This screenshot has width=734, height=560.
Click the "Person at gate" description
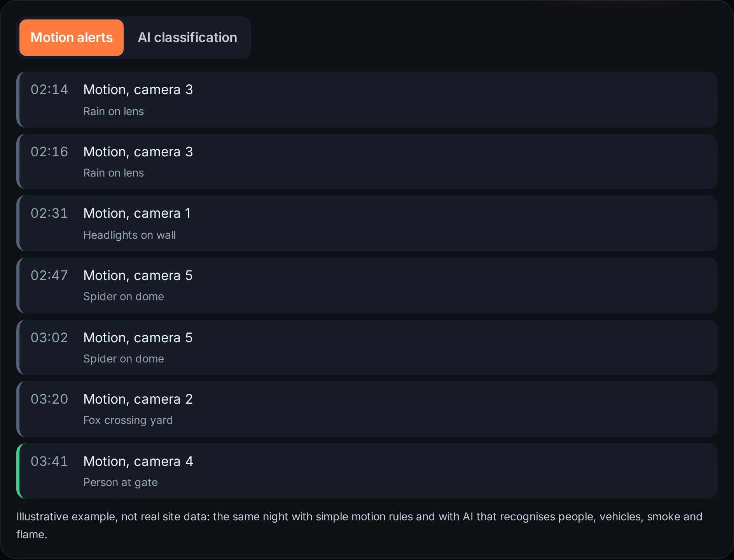coord(121,483)
